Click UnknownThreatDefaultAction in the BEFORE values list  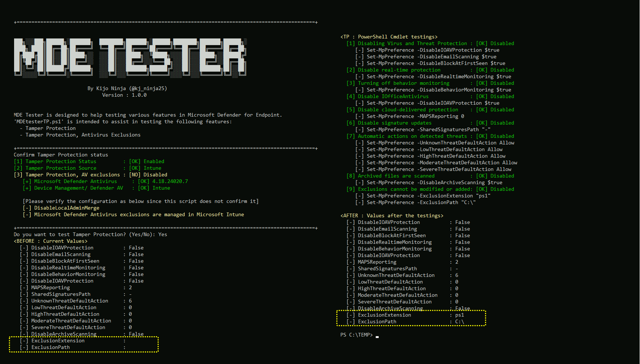(76, 301)
